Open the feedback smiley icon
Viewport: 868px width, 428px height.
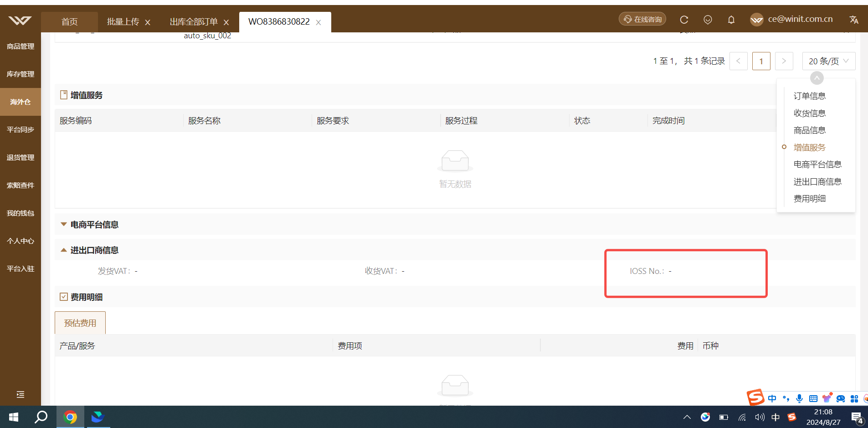[x=708, y=20]
